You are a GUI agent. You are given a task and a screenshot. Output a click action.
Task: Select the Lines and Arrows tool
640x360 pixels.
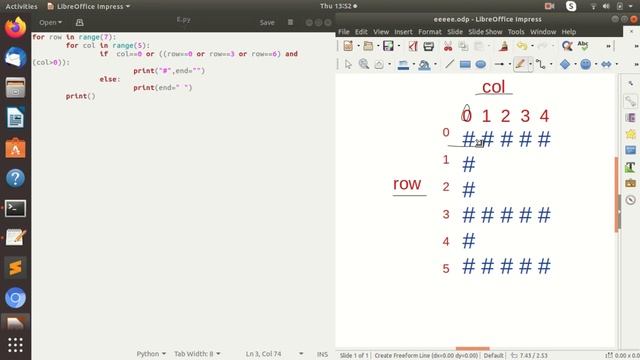(499, 64)
